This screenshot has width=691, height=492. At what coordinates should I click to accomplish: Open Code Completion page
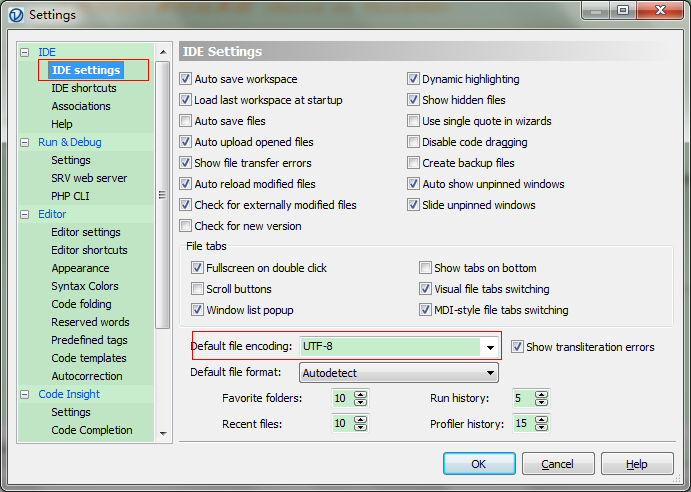point(92,430)
